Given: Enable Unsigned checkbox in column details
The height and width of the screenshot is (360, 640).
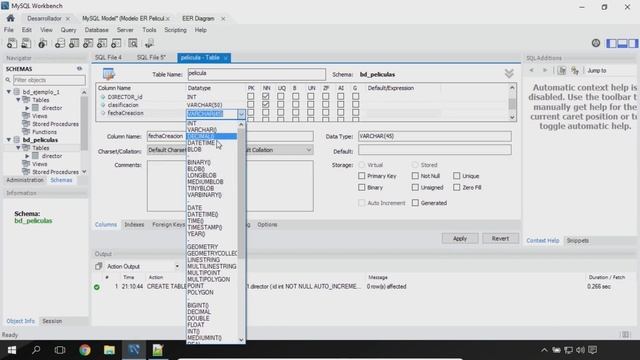Looking at the screenshot, I should tap(415, 187).
